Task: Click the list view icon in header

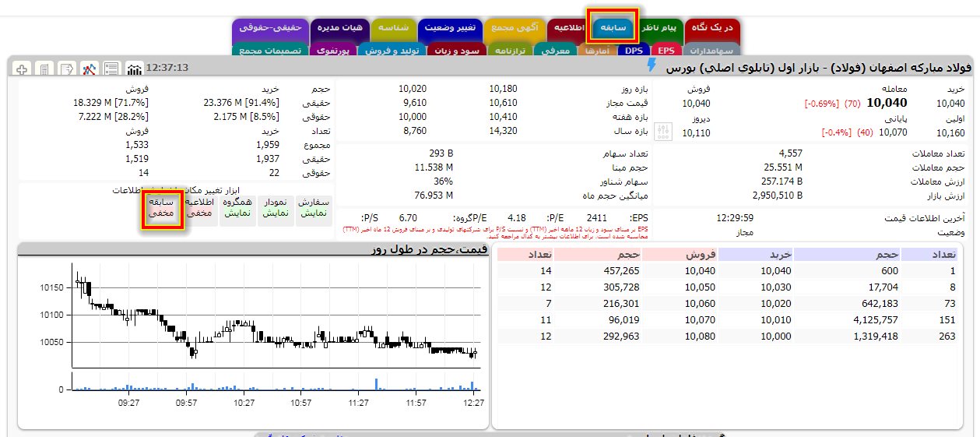Action: point(112,68)
